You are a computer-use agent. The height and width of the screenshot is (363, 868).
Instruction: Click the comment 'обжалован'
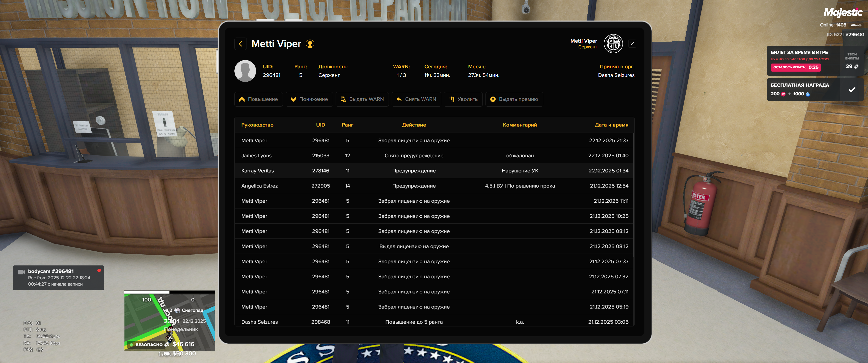pos(520,156)
